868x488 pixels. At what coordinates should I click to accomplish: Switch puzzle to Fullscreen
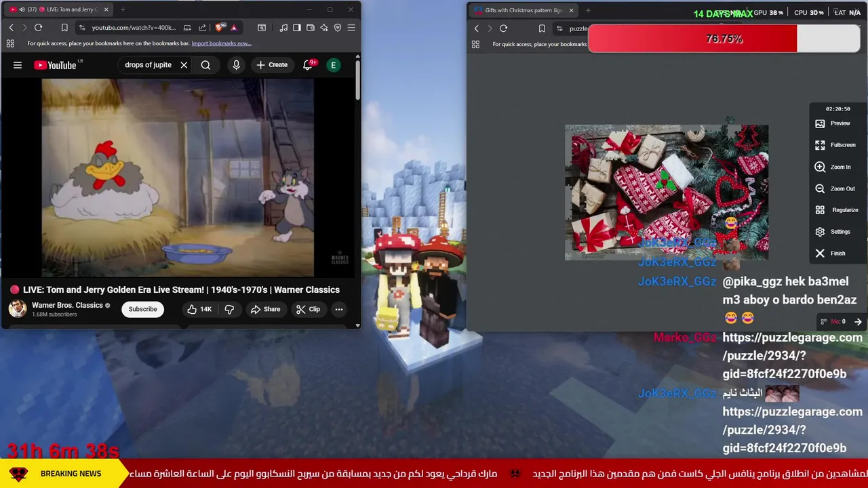tap(835, 145)
